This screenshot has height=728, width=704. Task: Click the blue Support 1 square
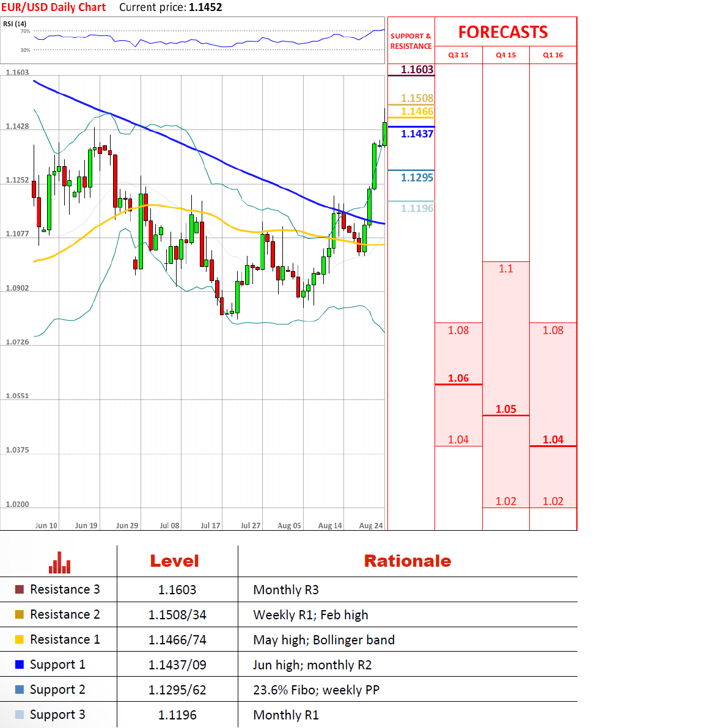[x=20, y=664]
